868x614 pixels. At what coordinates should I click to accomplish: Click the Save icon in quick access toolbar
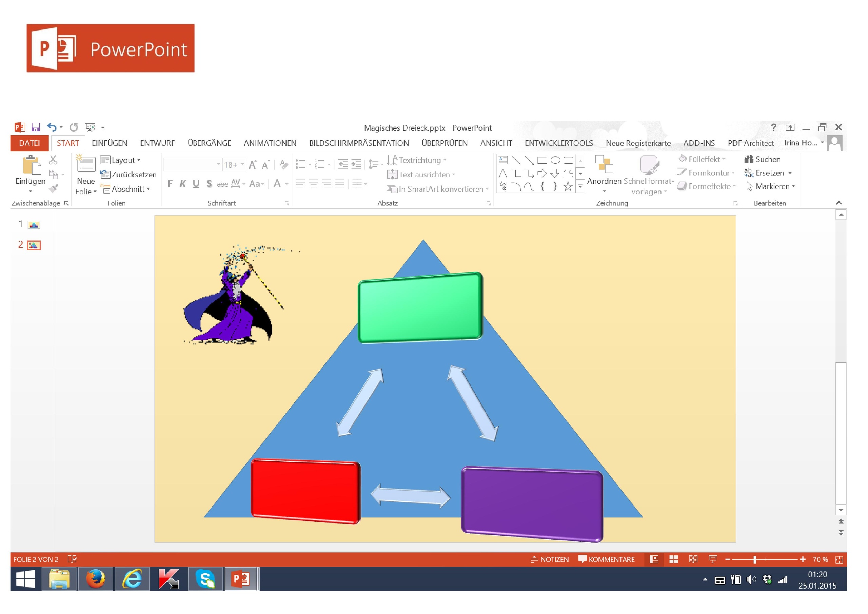(36, 127)
